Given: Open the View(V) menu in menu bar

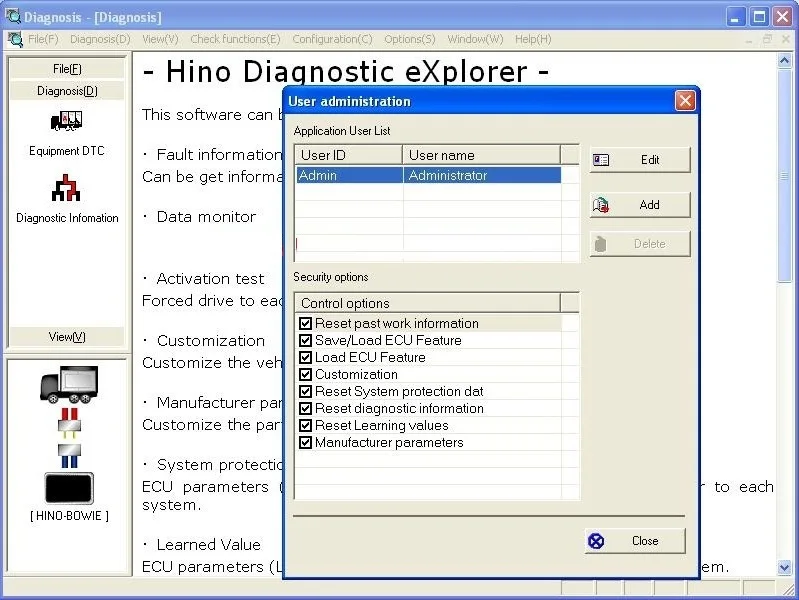Looking at the screenshot, I should [x=161, y=39].
